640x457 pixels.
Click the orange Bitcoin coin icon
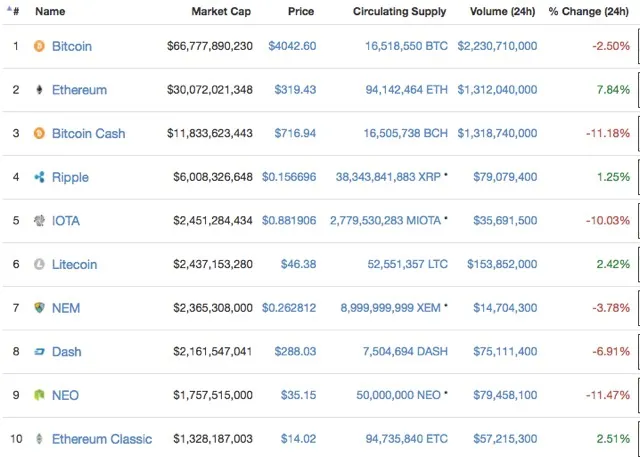[x=39, y=46]
